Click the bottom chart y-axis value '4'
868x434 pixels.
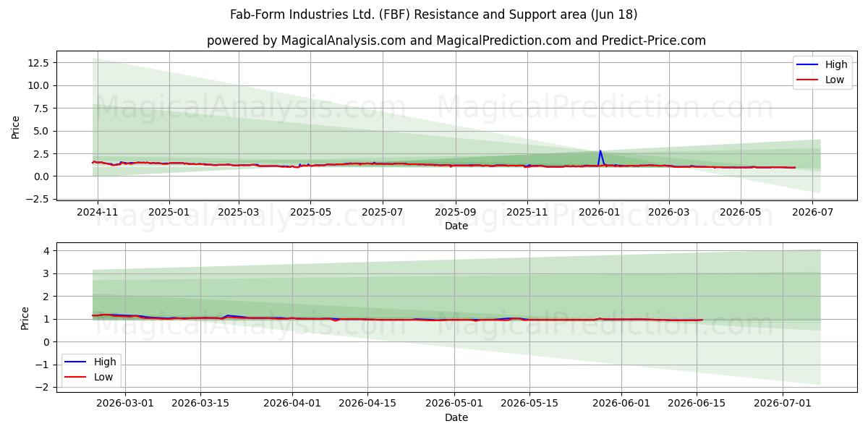(46, 251)
